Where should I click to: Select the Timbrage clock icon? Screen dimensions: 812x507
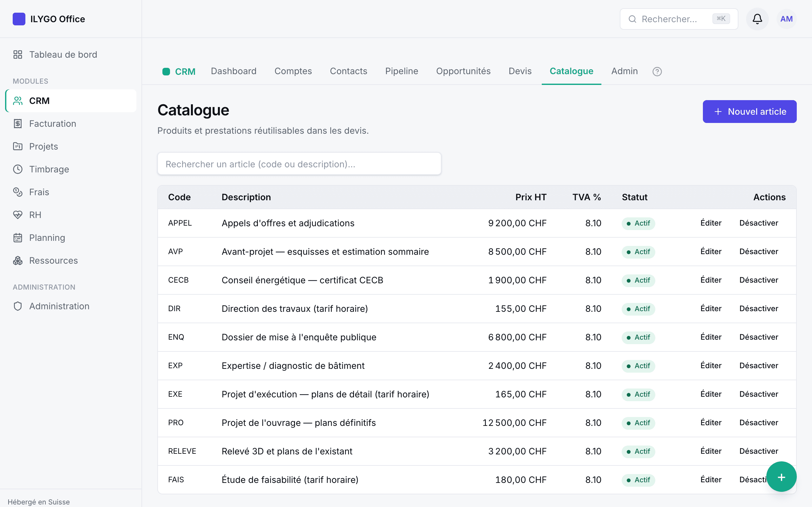click(18, 169)
